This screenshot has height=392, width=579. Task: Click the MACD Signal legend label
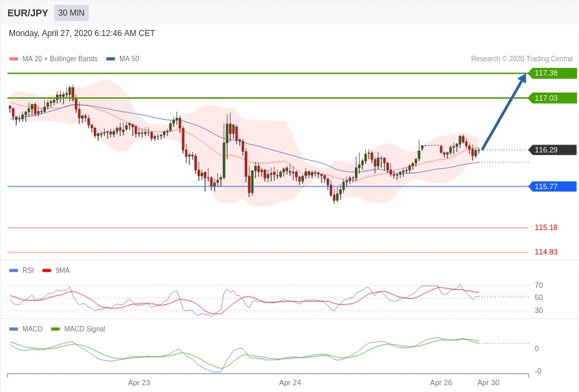84,329
